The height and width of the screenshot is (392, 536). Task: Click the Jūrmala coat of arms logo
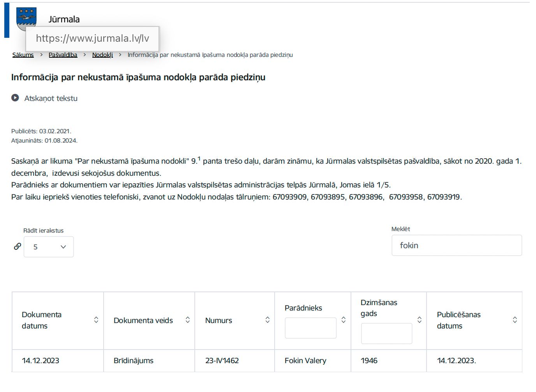tap(26, 18)
